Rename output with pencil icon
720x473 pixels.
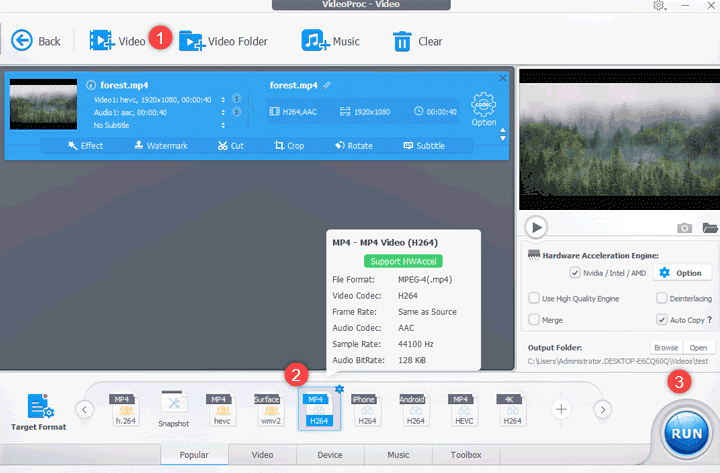click(x=326, y=85)
